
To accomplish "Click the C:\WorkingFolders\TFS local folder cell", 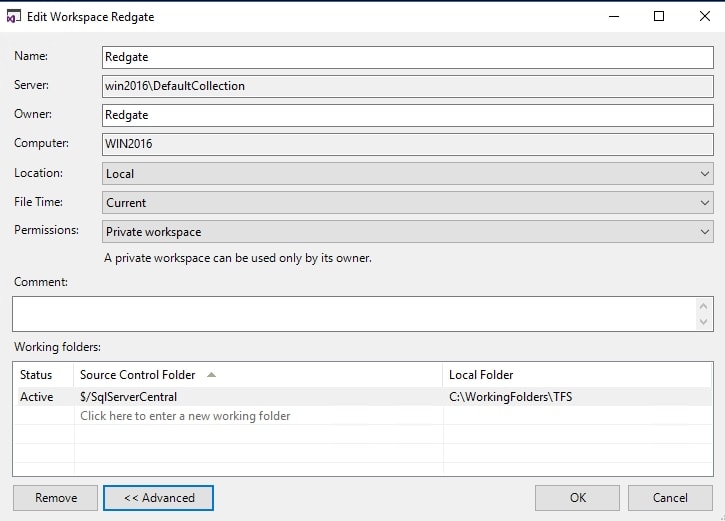I will [x=511, y=397].
